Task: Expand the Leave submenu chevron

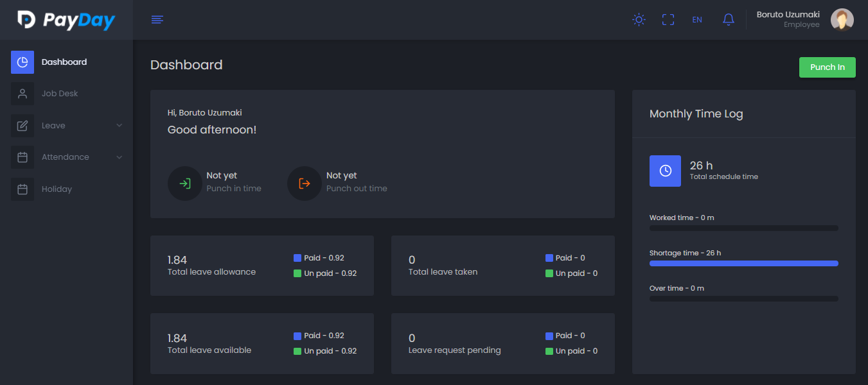Action: 120,126
